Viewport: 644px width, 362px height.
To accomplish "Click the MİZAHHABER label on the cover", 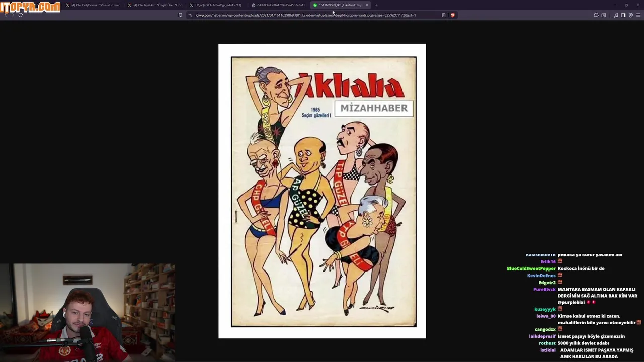I will click(x=374, y=108).
